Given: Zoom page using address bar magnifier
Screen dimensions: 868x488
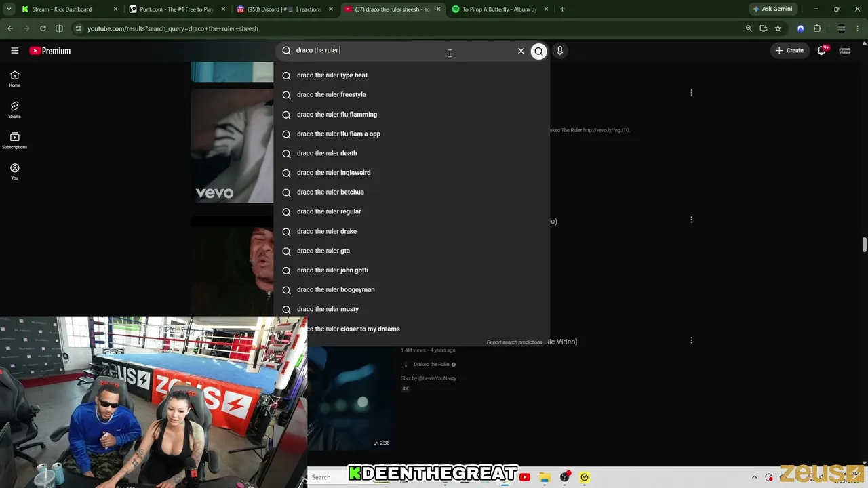Looking at the screenshot, I should point(749,28).
